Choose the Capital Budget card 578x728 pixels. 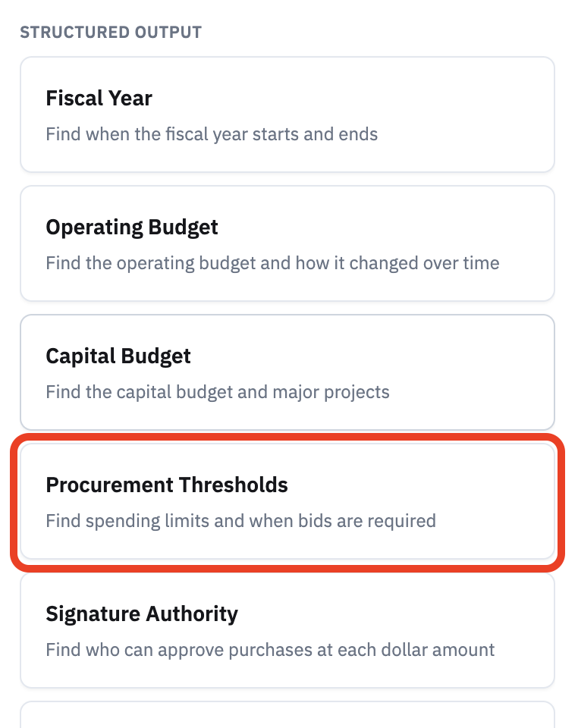[x=287, y=372]
